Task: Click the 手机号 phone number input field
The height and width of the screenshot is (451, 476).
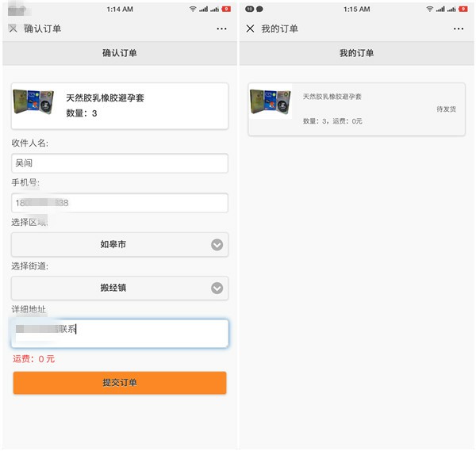Action: [120, 203]
